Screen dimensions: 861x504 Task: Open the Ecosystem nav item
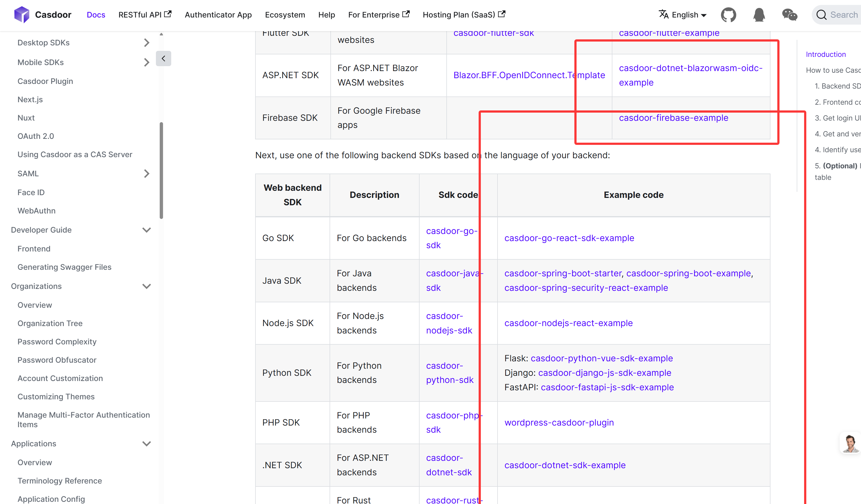click(x=285, y=15)
